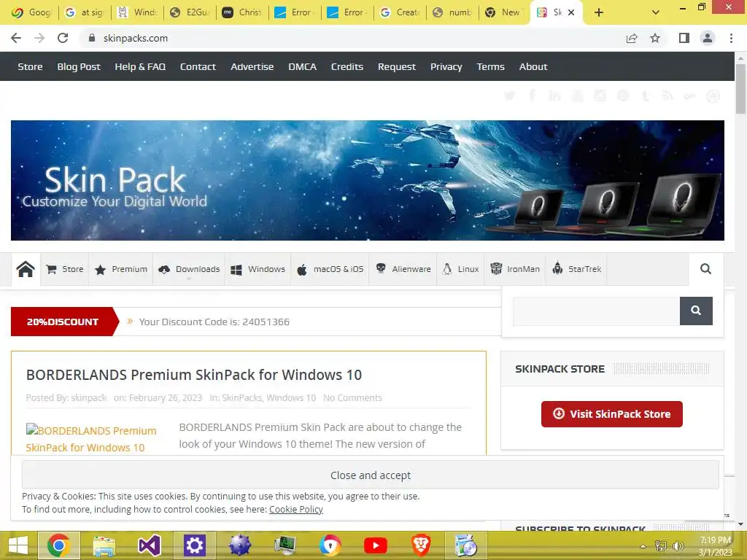747x560 pixels.
Task: Open Help & FAQ page
Action: point(140,66)
